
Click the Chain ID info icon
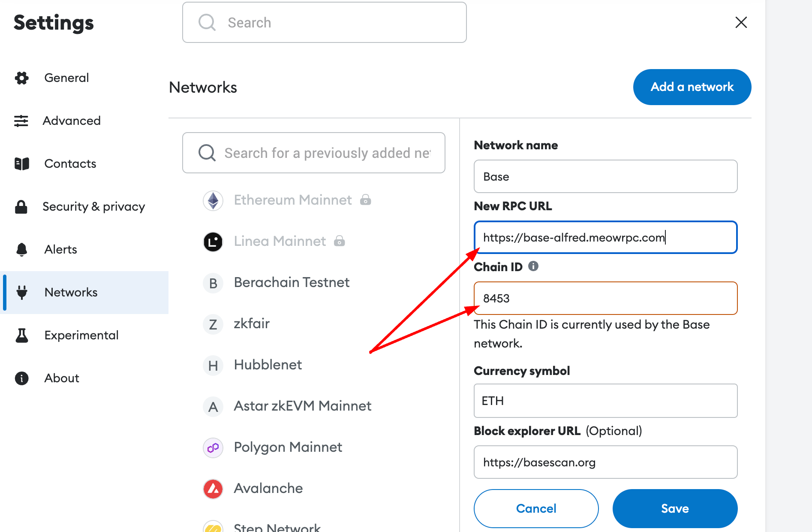click(x=533, y=266)
